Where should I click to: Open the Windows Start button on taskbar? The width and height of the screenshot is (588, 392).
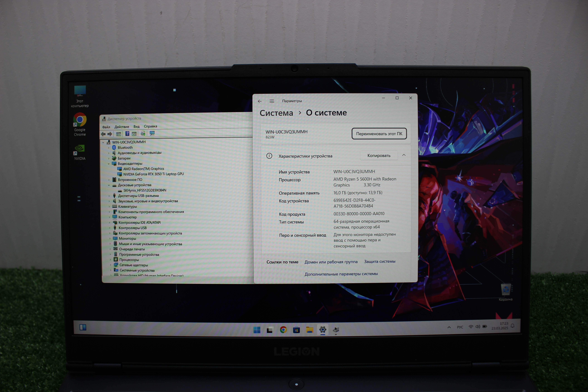pyautogui.click(x=257, y=330)
